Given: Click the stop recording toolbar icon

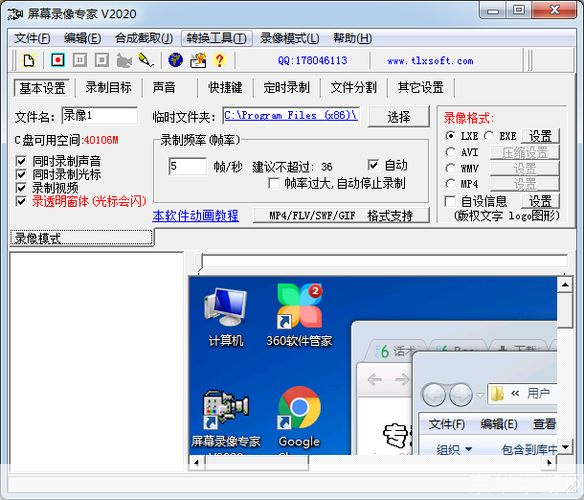Looking at the screenshot, I should pyautogui.click(x=102, y=60).
